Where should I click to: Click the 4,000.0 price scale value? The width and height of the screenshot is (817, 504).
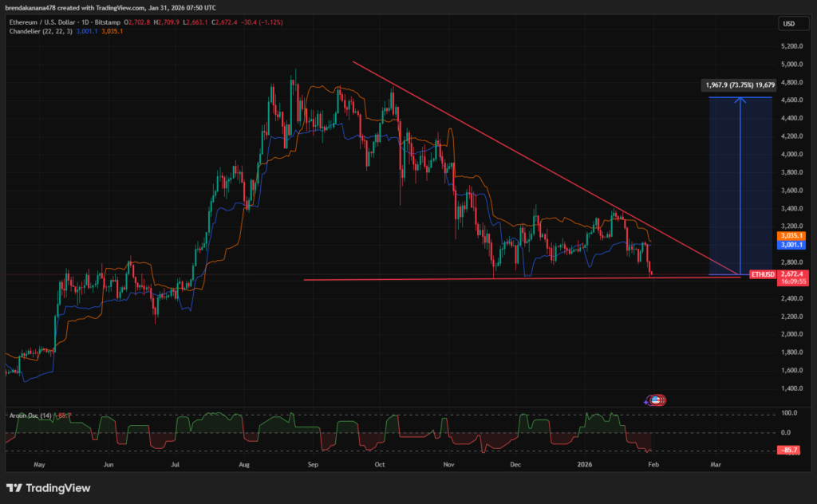(792, 154)
